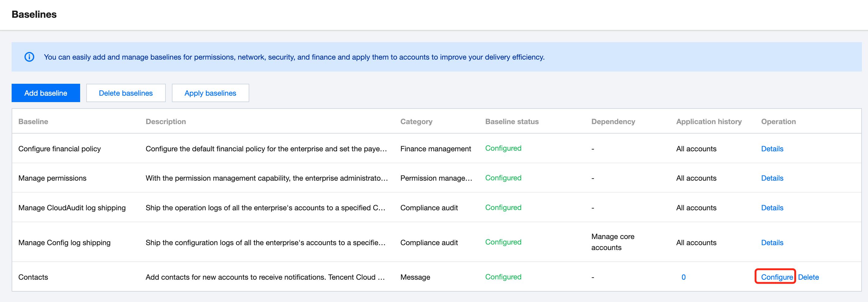Click the Category column header
Viewport: 868px width, 302px height.
click(416, 122)
